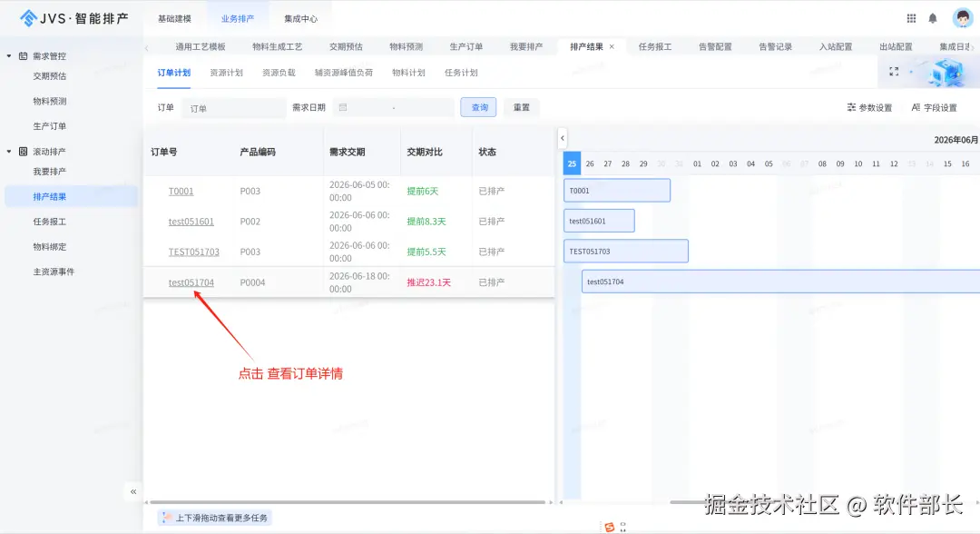This screenshot has width=980, height=534.
Task: Click the 订单号 column header
Action: 163,152
